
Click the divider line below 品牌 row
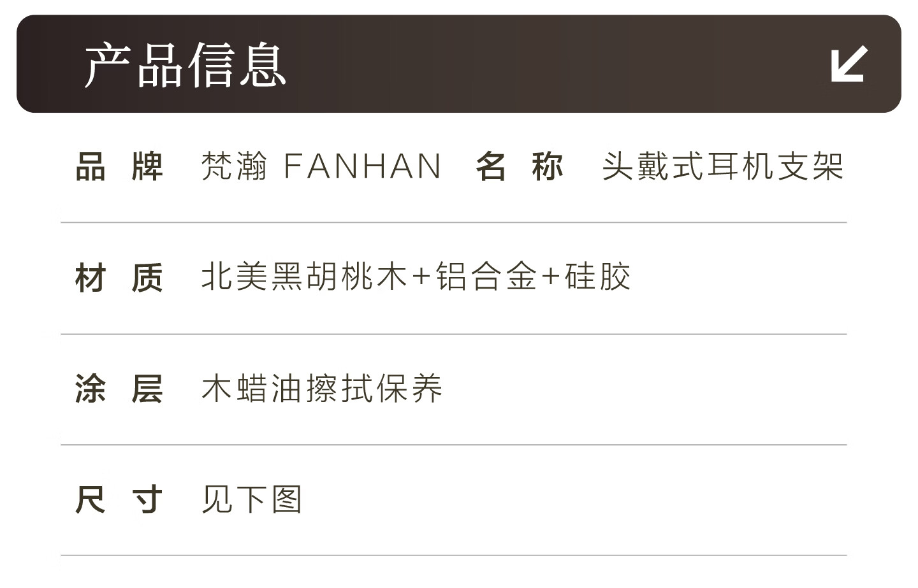[453, 222]
